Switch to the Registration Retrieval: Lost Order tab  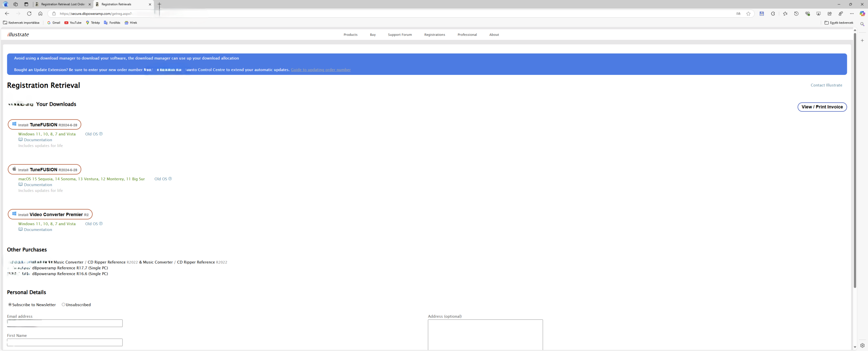point(63,4)
